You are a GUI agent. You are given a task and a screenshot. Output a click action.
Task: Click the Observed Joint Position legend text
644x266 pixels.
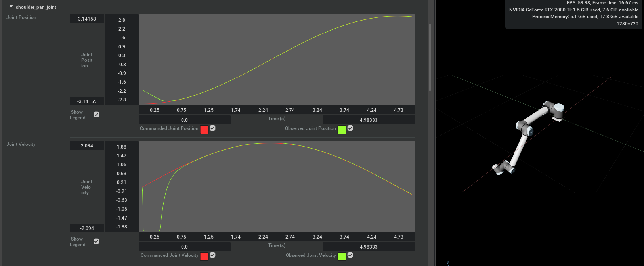click(310, 128)
